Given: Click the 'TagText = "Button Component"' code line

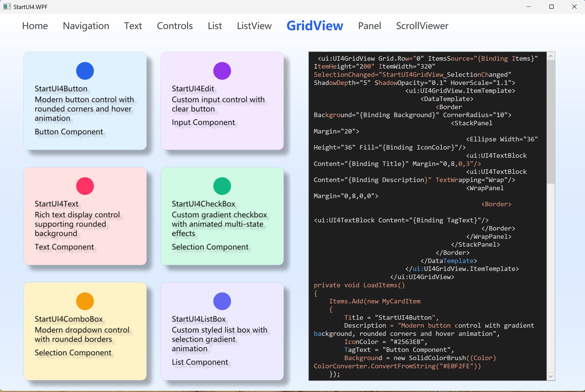Looking at the screenshot, I should pos(399,350).
